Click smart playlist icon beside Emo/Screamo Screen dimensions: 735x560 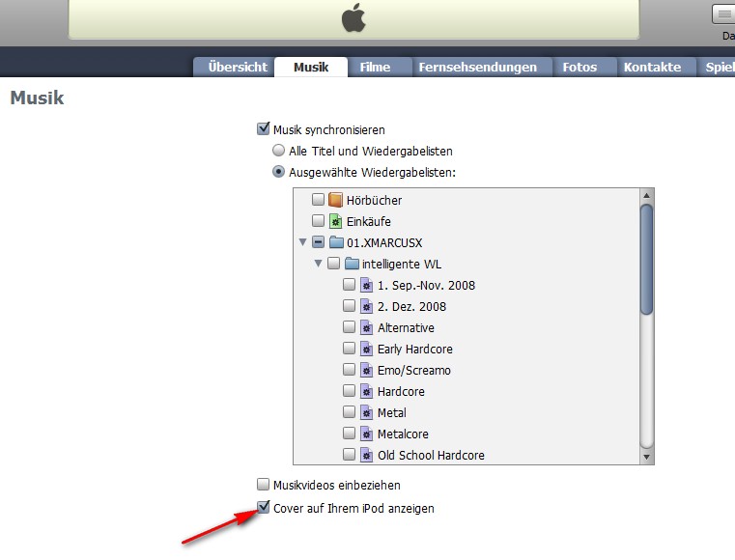367,370
